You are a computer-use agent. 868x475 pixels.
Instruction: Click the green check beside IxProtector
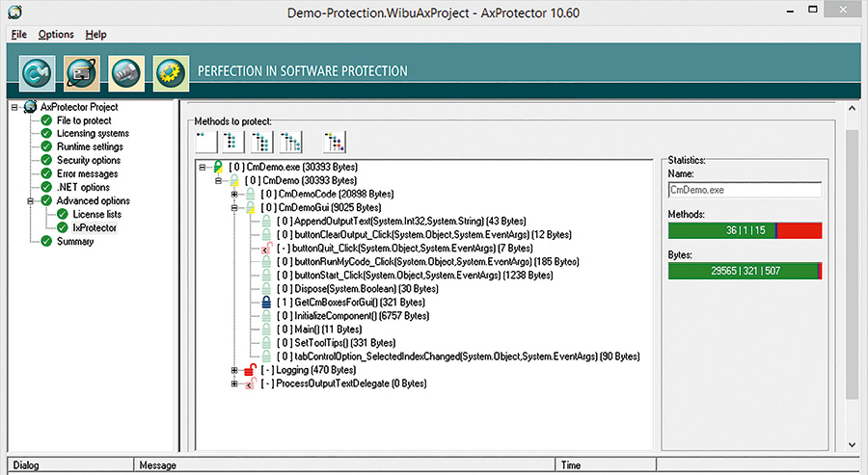[x=63, y=227]
